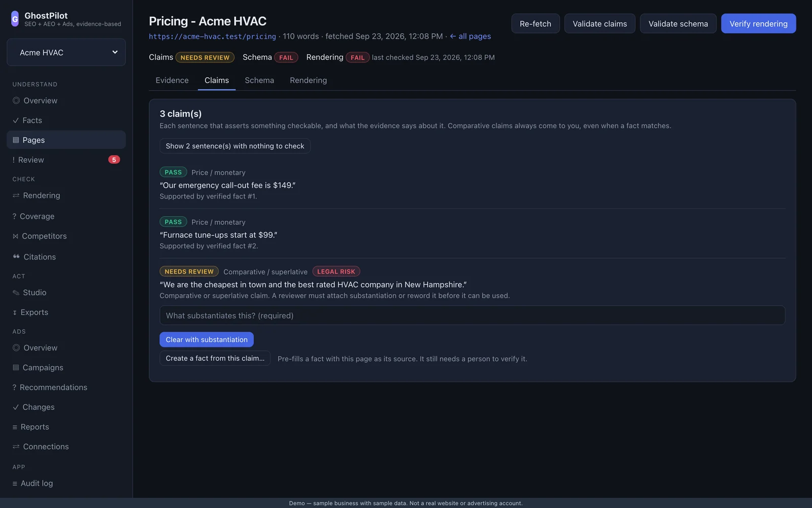Click text "Supported by verified fact #2."
Image resolution: width=812 pixels, height=508 pixels.
tap(209, 246)
